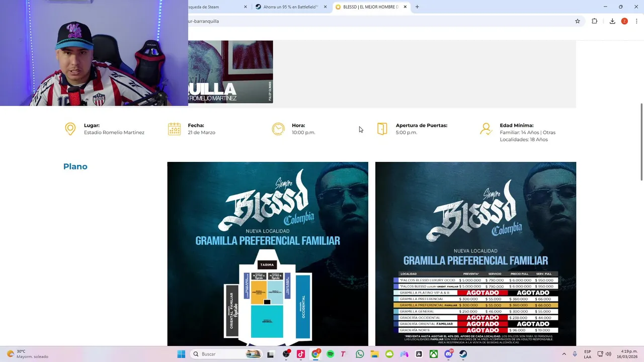Open the pink T app on taskbar
Viewport: 644px width, 362px height.
[x=344, y=354]
